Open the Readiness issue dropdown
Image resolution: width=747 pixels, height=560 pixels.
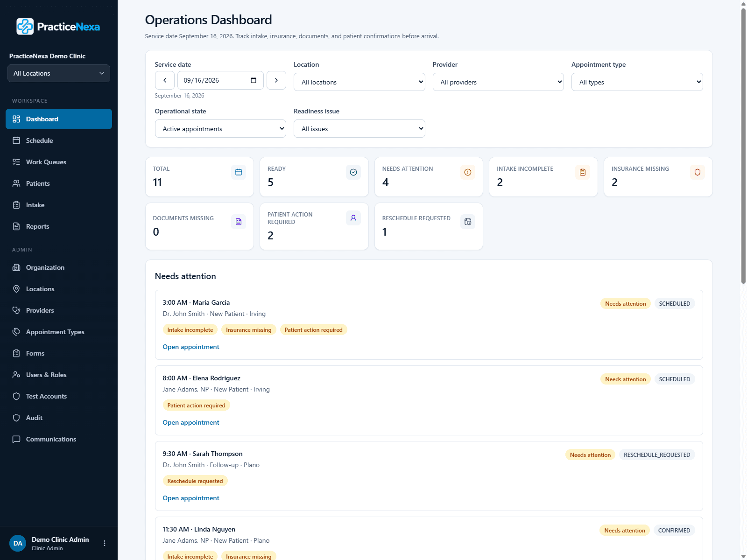tap(359, 129)
